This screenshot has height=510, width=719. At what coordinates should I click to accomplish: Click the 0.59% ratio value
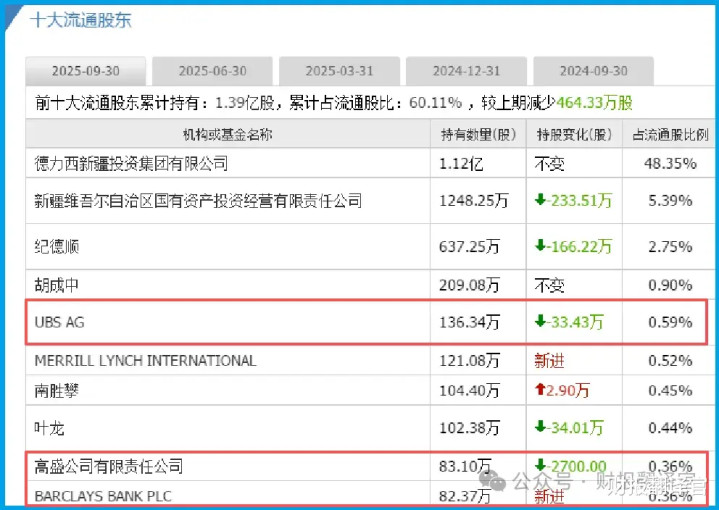click(x=670, y=322)
